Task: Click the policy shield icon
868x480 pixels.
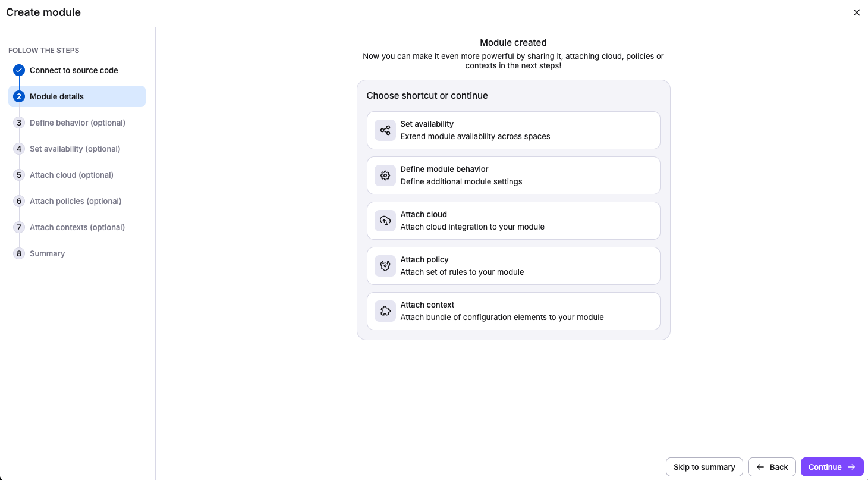Action: tap(385, 266)
